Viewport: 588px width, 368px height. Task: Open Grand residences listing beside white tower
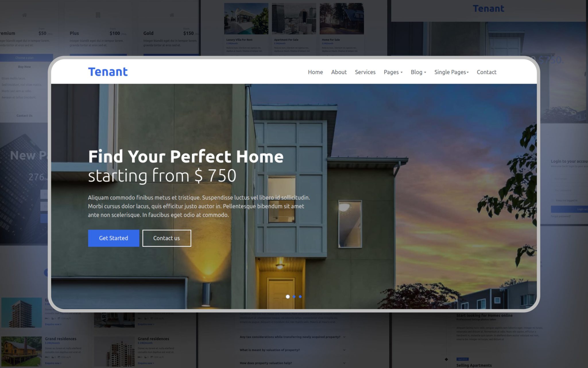click(153, 339)
